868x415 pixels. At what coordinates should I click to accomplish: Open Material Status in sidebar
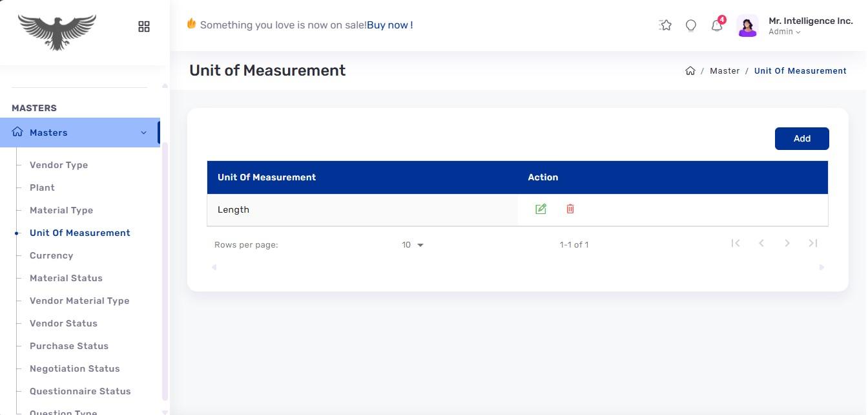(66, 278)
